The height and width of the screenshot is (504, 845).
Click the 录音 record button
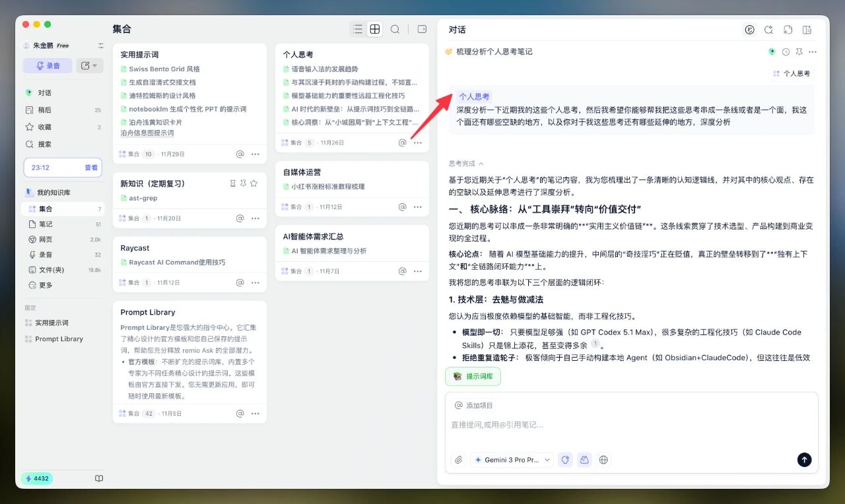[x=48, y=65]
